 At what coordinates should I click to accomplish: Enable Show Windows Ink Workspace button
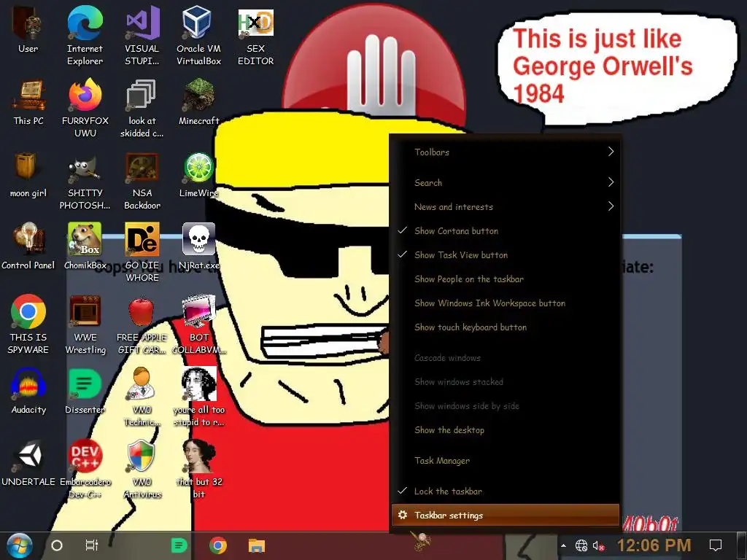tap(506, 303)
